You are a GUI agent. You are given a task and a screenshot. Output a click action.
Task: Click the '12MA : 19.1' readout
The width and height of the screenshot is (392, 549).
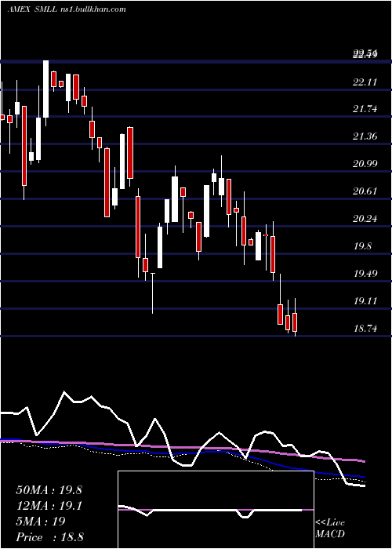(x=49, y=506)
